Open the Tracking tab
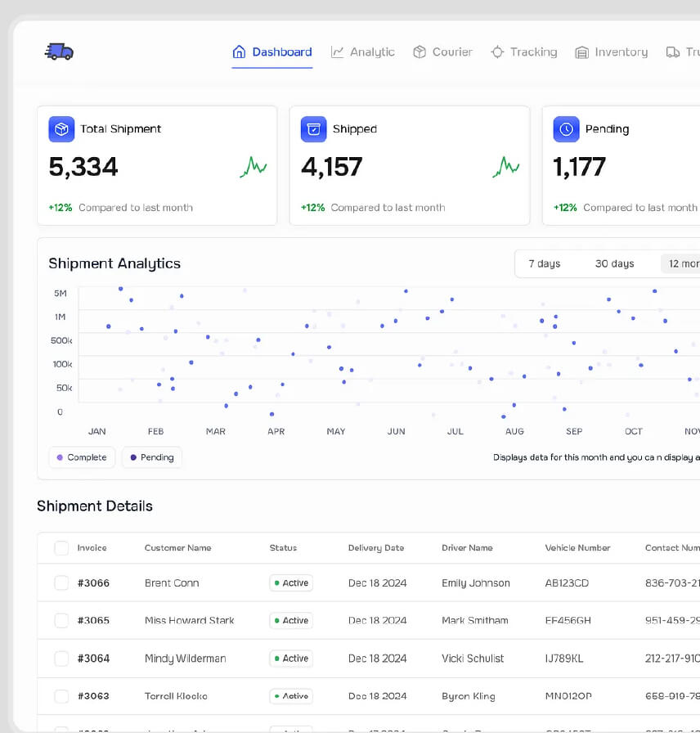Image resolution: width=700 pixels, height=733 pixels. coord(524,52)
